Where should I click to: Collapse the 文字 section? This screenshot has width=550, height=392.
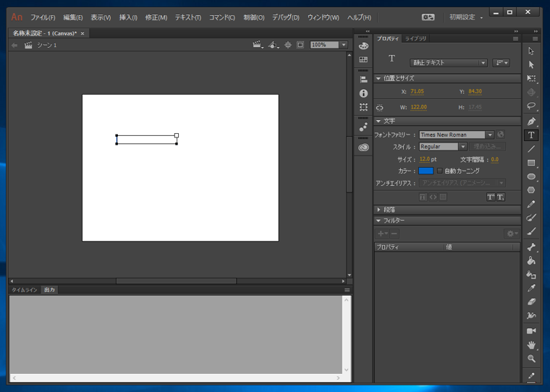pyautogui.click(x=378, y=121)
